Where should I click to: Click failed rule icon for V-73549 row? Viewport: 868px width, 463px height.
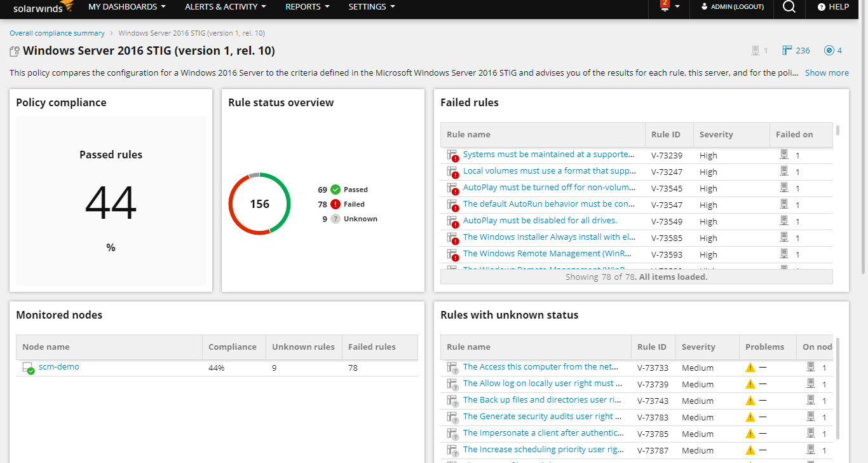point(452,222)
